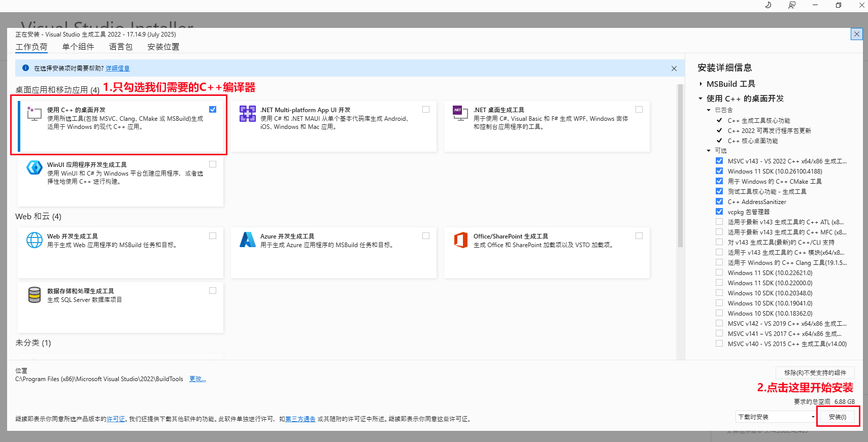Uncheck the C++ desktop development workload checkbox
This screenshot has width=868, height=442.
click(x=213, y=110)
